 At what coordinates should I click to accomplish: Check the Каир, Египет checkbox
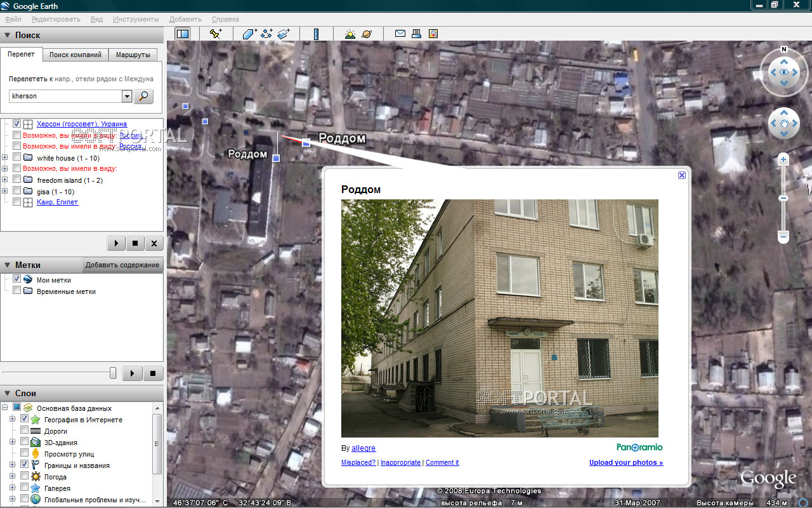(x=16, y=203)
